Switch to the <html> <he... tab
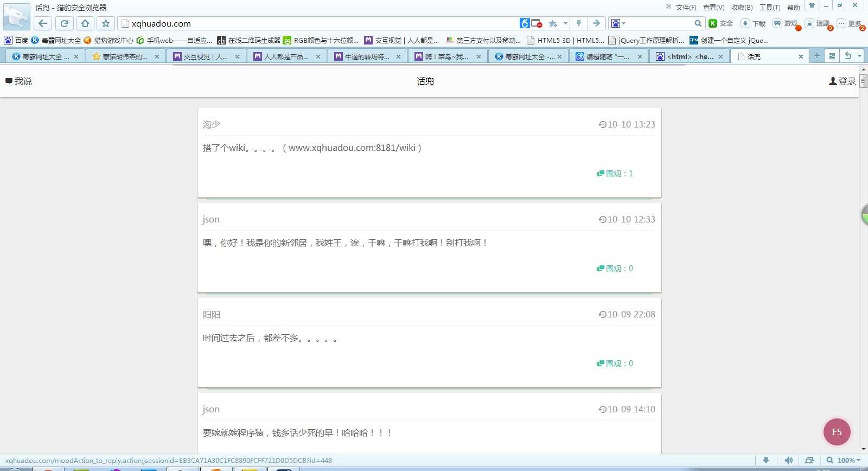 (690, 56)
